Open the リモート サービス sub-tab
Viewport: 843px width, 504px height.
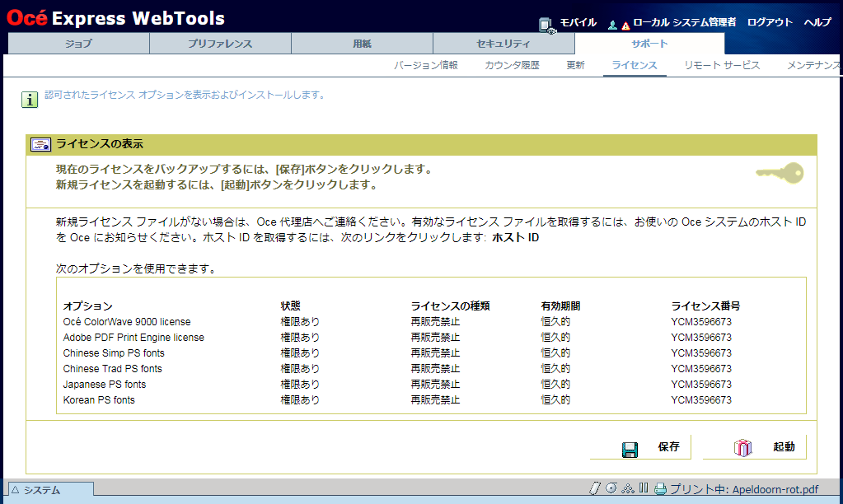(722, 65)
